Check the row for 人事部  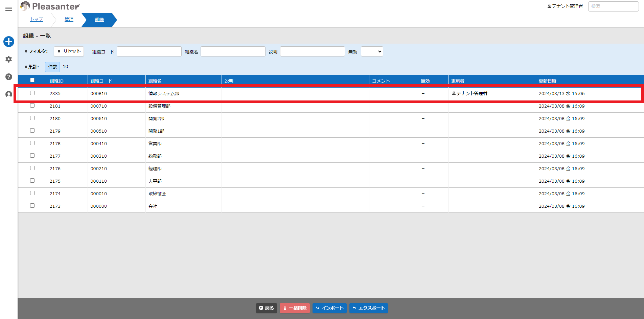click(x=32, y=180)
